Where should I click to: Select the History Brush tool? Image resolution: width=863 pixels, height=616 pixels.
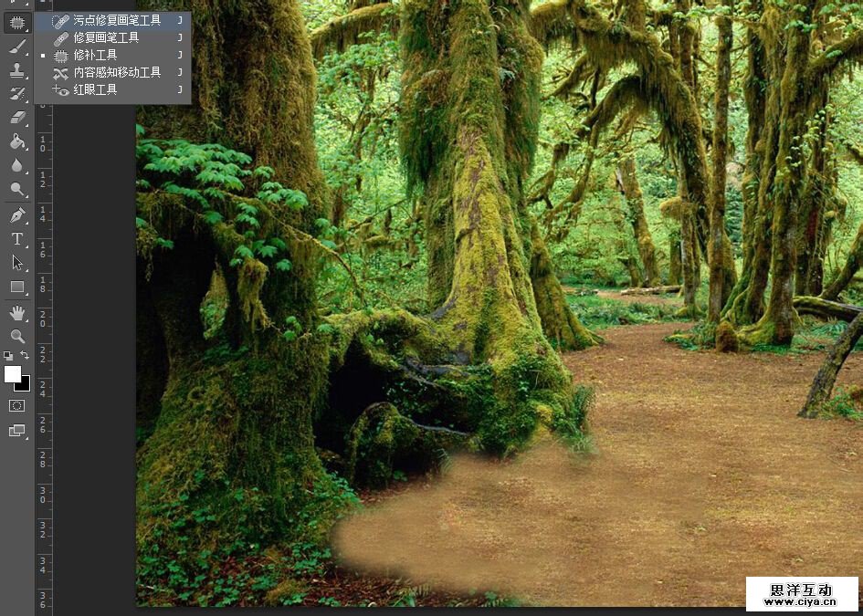point(17,94)
